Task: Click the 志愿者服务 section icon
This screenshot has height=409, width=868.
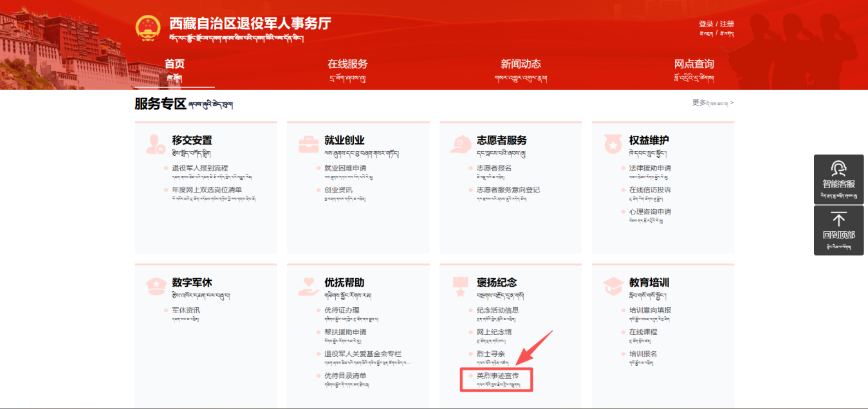Action: (461, 144)
